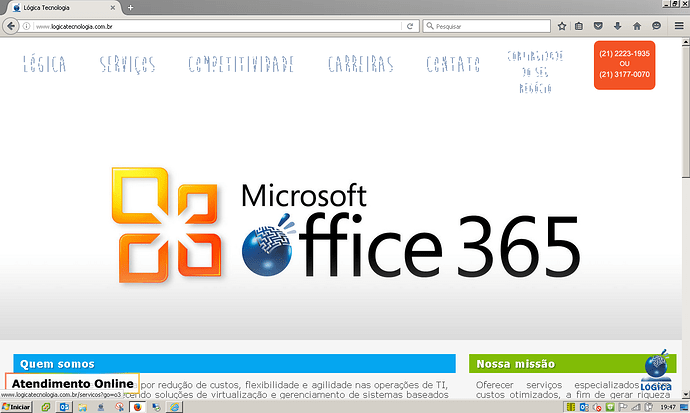690x413 pixels.
Task: Open the green link icon in taskbar
Action: point(45,407)
